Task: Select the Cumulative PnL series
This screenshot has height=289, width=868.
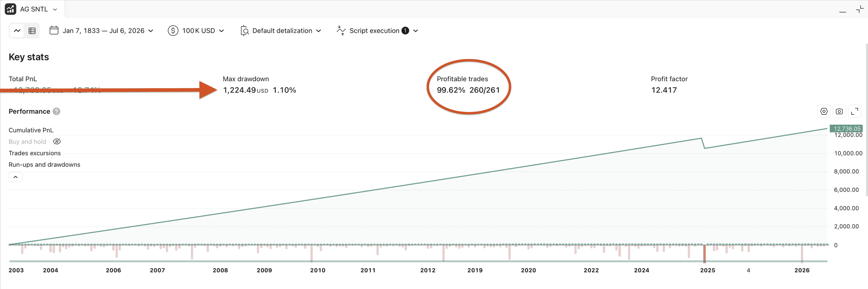Action: [31, 130]
